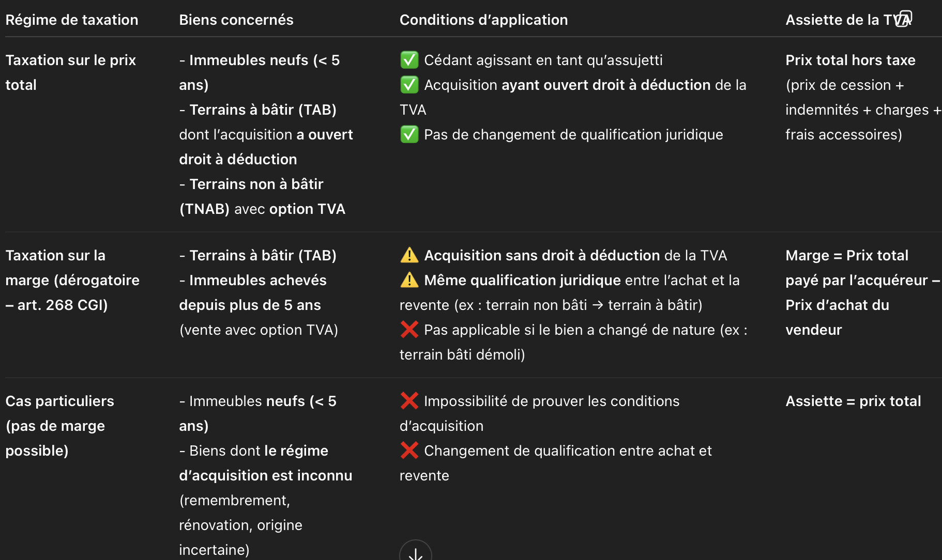Click the green checkmark before "Pas de changement"
The width and height of the screenshot is (942, 560).
(409, 134)
